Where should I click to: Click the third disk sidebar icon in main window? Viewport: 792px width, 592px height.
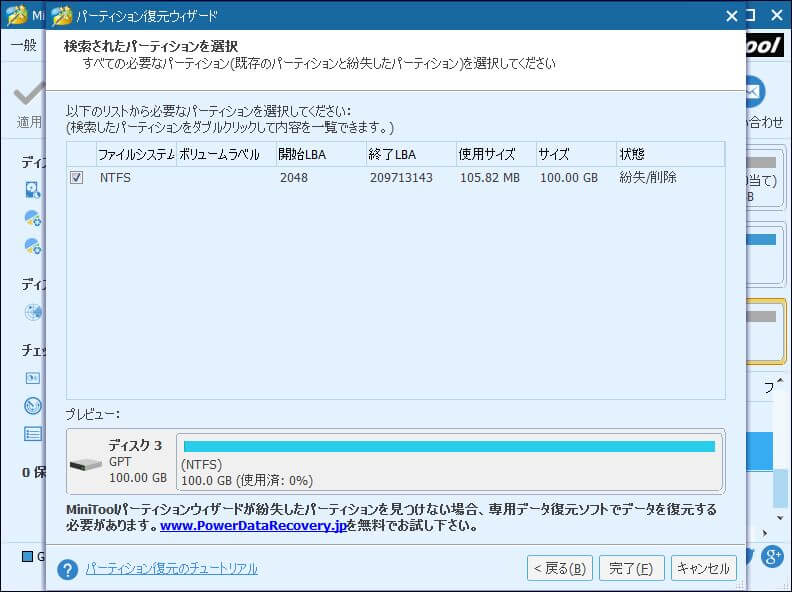tap(33, 246)
